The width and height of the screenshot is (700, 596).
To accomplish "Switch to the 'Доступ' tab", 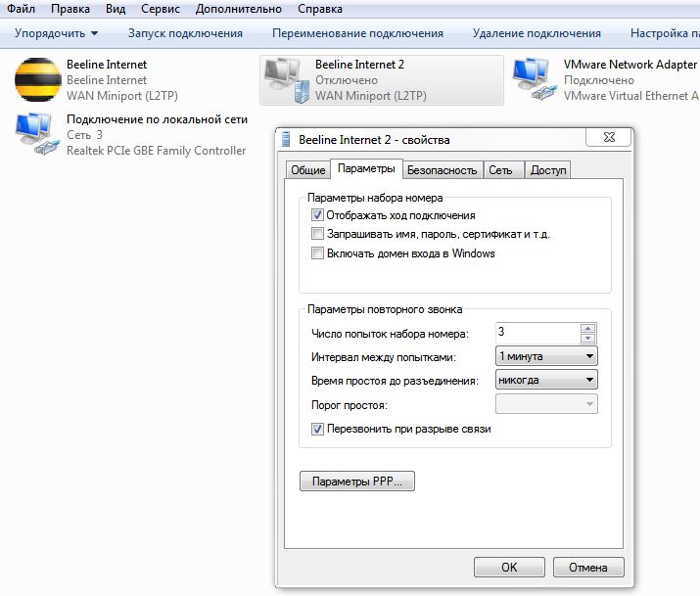I will (x=548, y=170).
